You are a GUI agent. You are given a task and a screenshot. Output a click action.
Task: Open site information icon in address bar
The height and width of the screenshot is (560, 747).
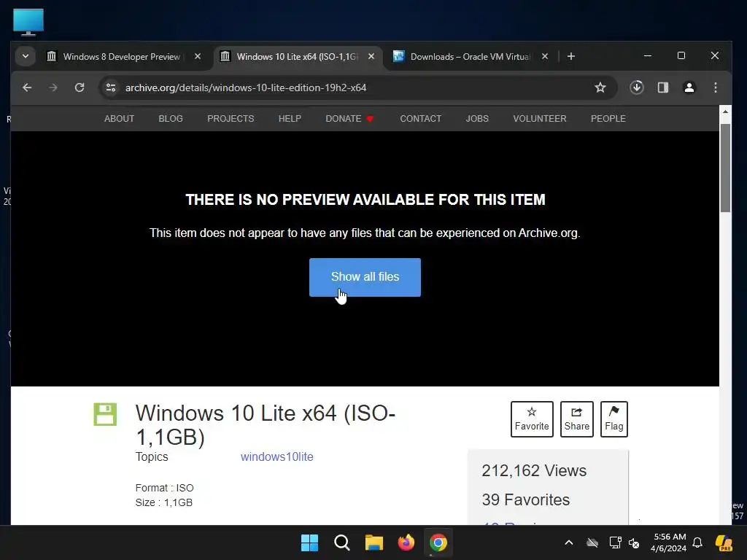[111, 87]
